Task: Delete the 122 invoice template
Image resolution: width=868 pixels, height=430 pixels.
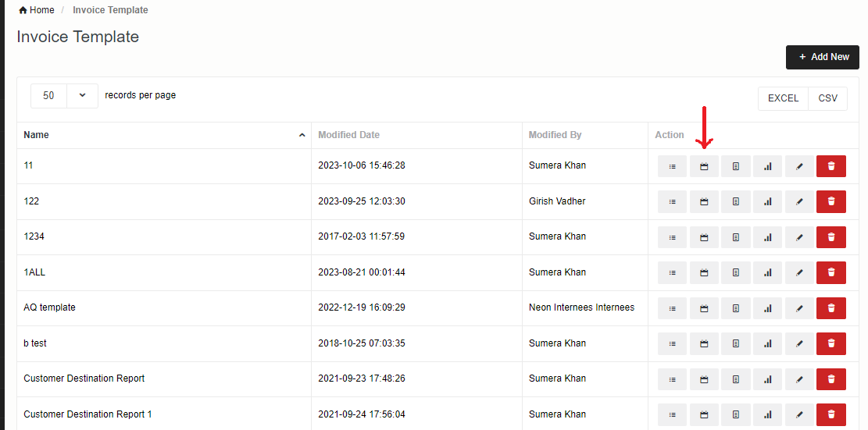Action: 830,201
